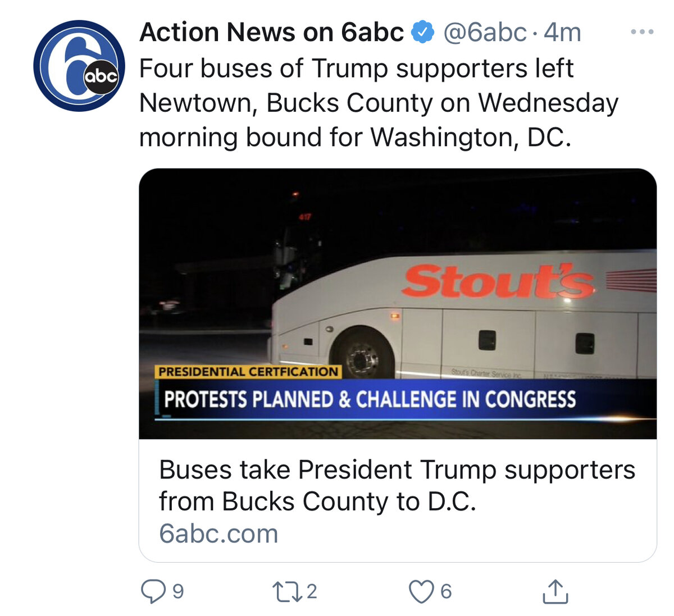This screenshot has width=674, height=616.
Task: Click the red Stout's logo on the bus
Action: (498, 281)
